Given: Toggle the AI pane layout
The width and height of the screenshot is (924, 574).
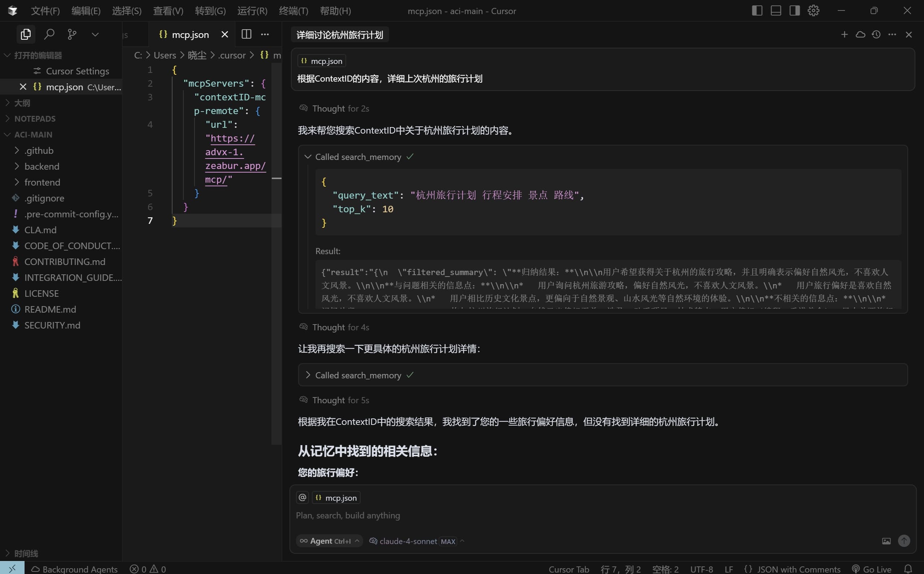Looking at the screenshot, I should point(794,10).
